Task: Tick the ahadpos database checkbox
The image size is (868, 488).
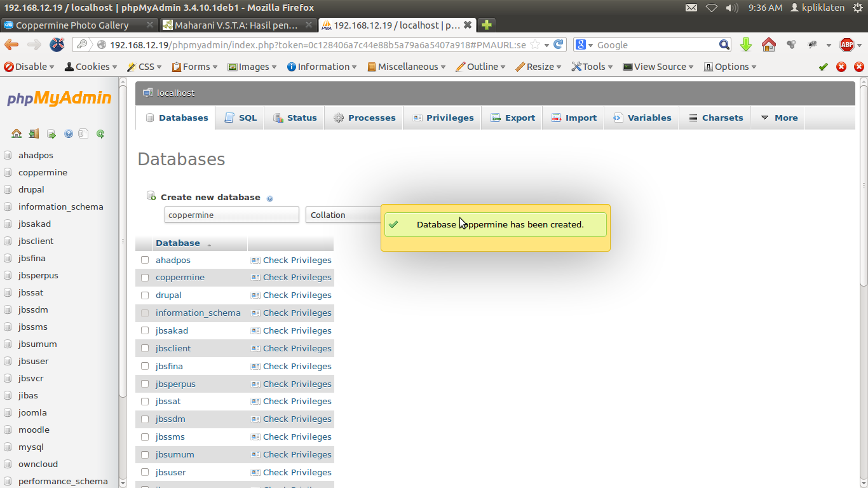Action: (145, 260)
